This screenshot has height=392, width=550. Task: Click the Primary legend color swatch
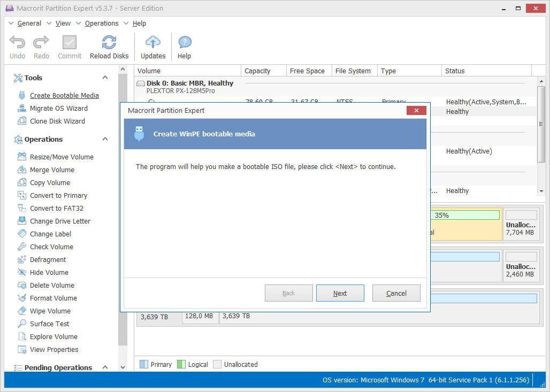pos(144,364)
